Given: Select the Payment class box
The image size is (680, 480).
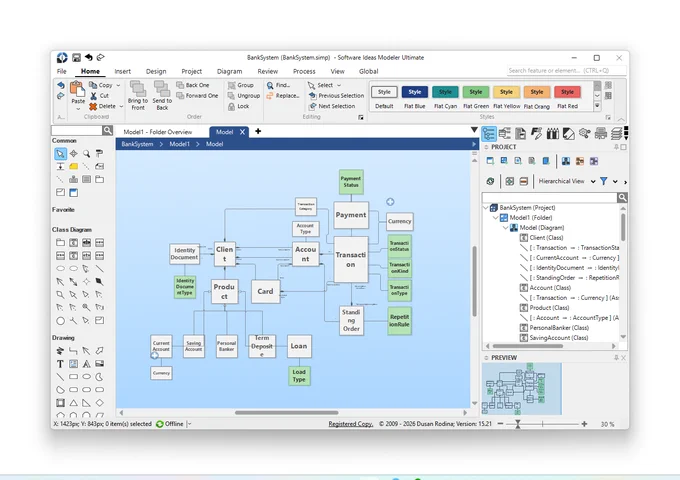Looking at the screenshot, I should [x=351, y=215].
